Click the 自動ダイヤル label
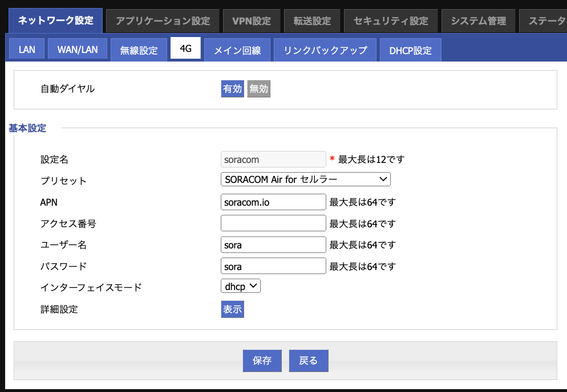The width and height of the screenshot is (567, 392). pos(68,88)
